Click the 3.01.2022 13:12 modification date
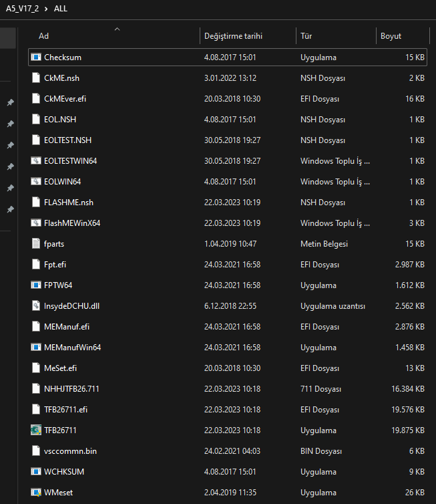 point(230,78)
